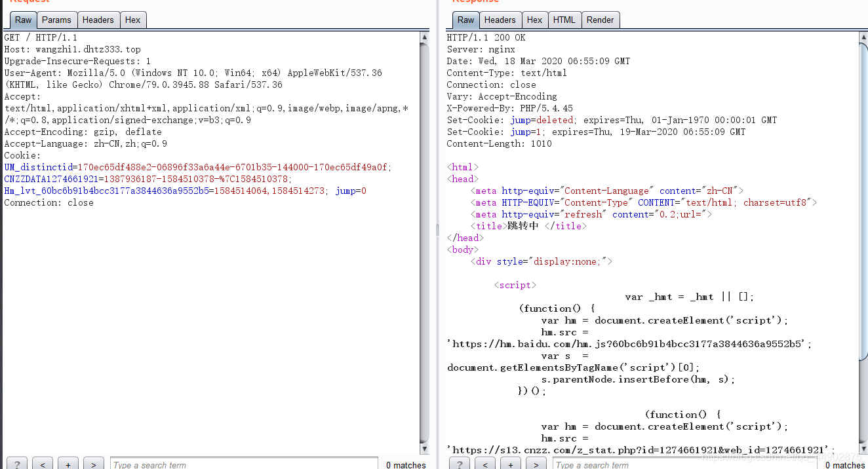Click 'Vary: Accept-Encoding' header line
This screenshot has width=868, height=469.
tap(502, 96)
